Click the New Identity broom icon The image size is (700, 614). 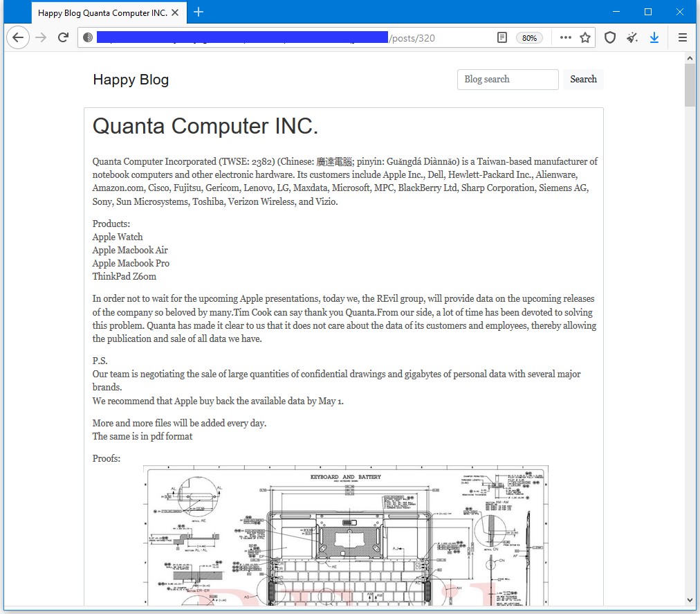(632, 37)
